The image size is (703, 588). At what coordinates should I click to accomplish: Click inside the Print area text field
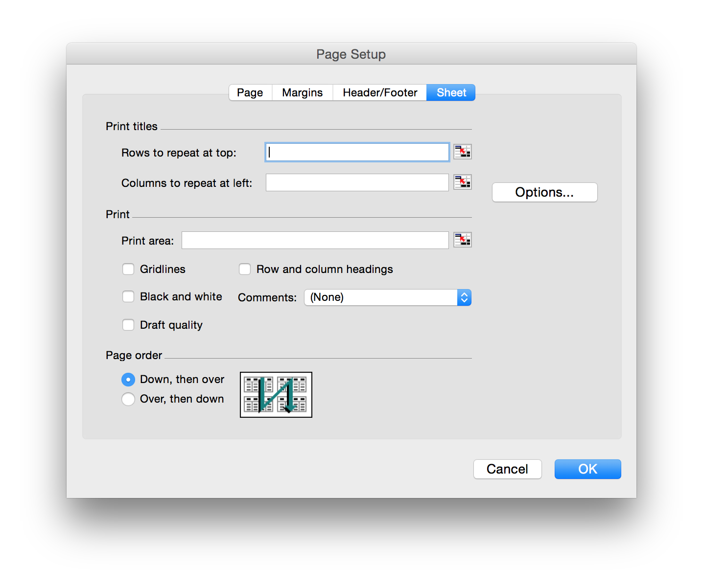pos(315,240)
